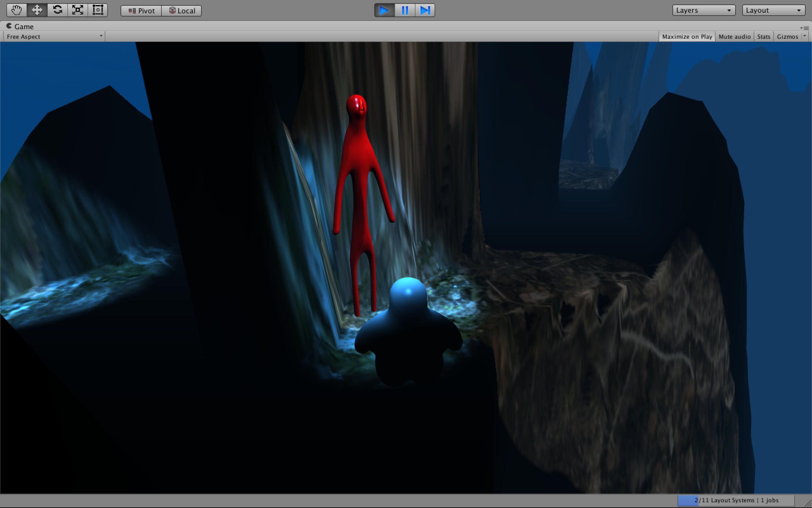The height and width of the screenshot is (508, 812).
Task: Switch to the Game tab
Action: click(20, 26)
